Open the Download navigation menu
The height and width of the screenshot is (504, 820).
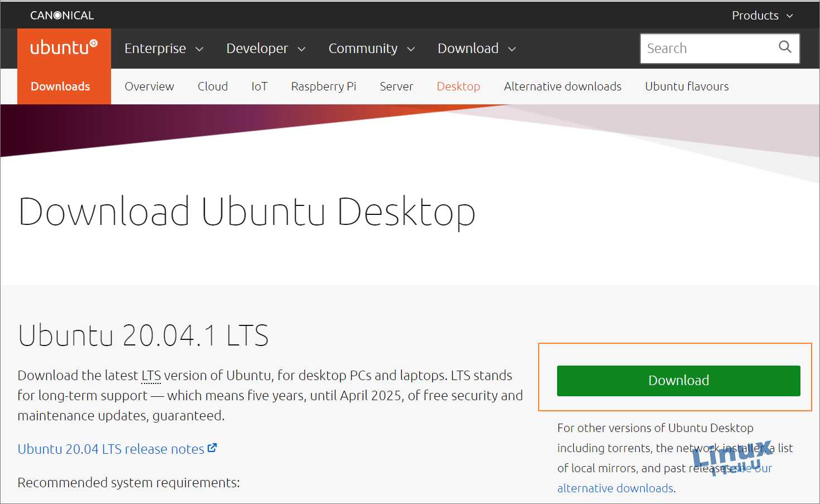click(x=477, y=49)
